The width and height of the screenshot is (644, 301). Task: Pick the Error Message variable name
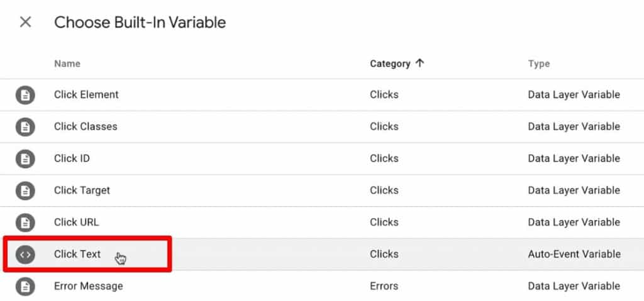[88, 286]
